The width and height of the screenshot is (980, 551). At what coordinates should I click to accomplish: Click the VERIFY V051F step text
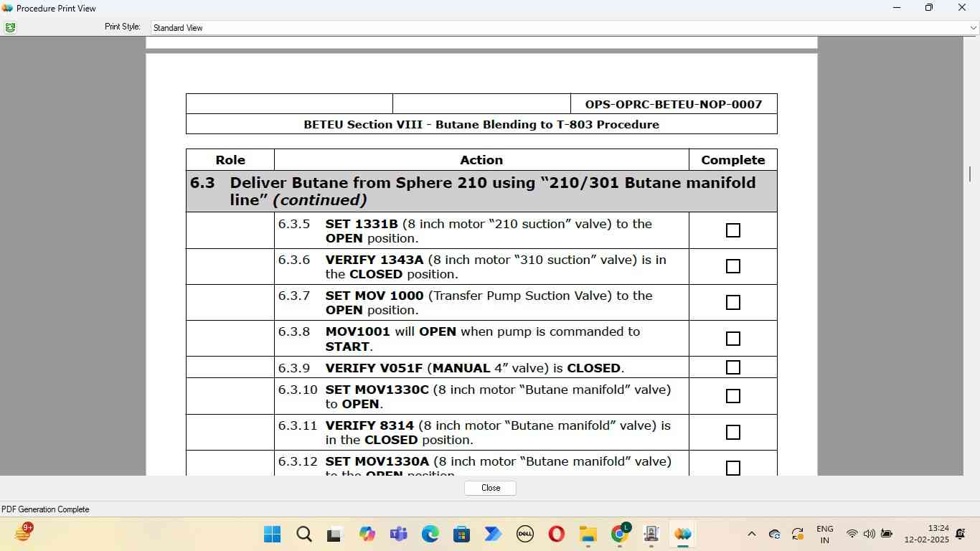click(x=475, y=368)
